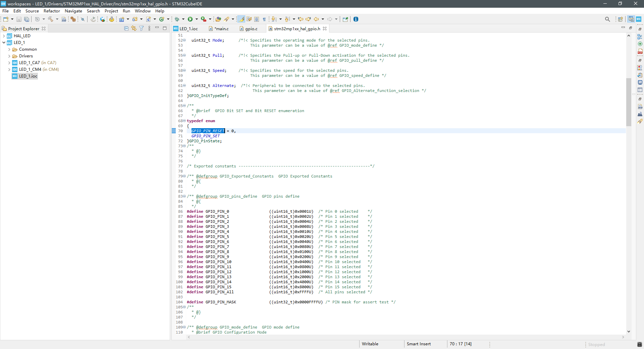Open the Source menu

coord(32,11)
